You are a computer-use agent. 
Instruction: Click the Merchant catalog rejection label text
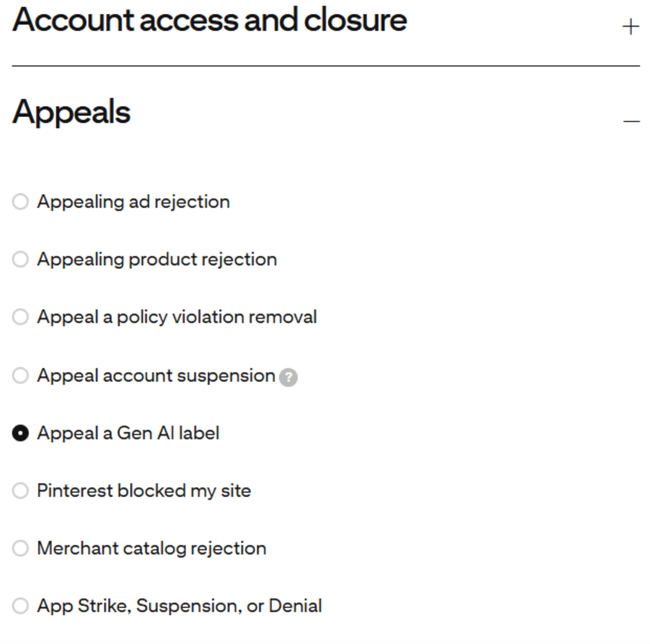pyautogui.click(x=152, y=548)
